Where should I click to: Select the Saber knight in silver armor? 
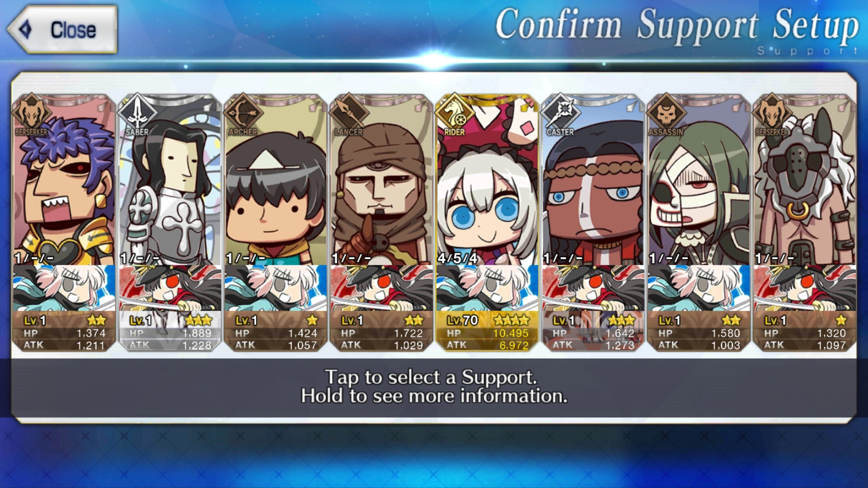coord(170,181)
